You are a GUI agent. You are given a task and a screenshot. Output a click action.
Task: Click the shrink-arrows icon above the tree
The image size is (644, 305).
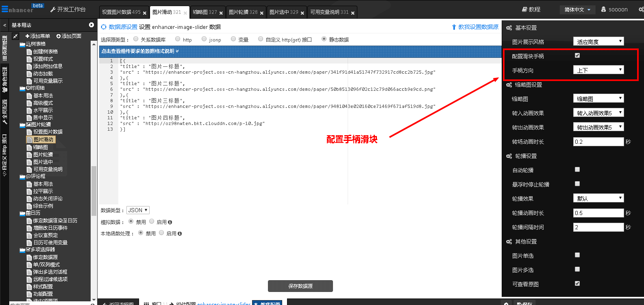point(15,36)
